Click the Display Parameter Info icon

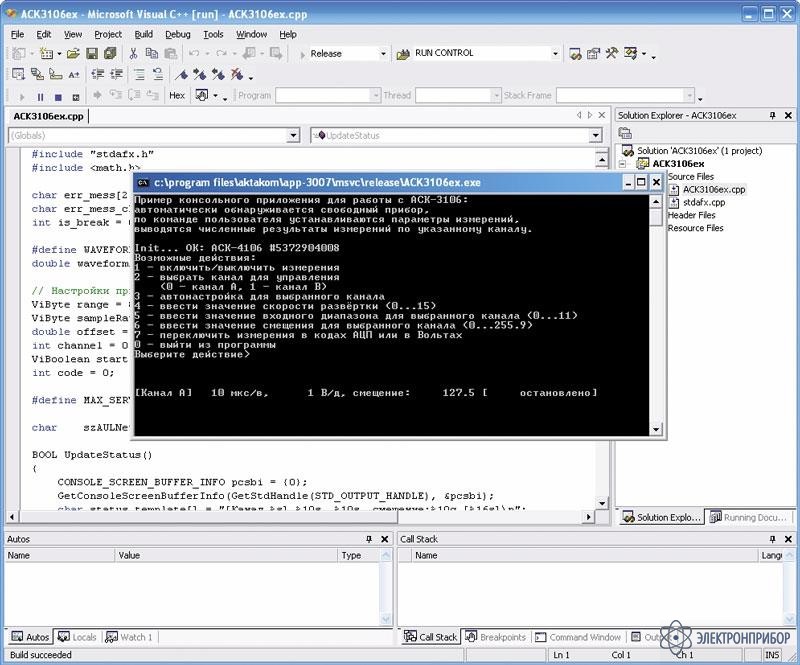(37, 75)
